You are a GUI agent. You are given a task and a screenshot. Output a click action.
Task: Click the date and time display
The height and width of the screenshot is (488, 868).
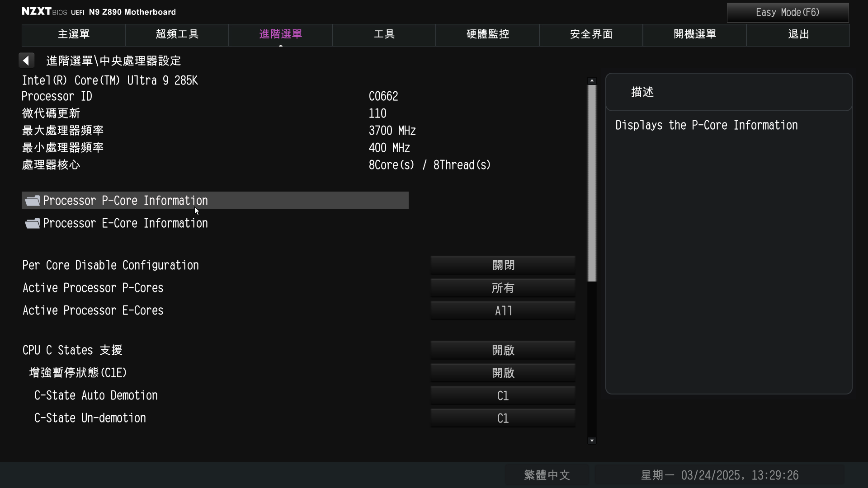point(719,475)
